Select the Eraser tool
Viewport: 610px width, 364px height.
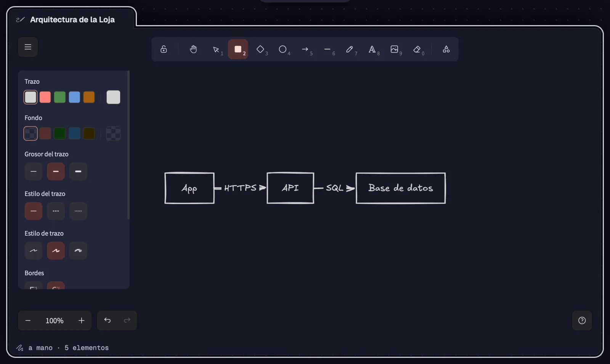pyautogui.click(x=417, y=49)
